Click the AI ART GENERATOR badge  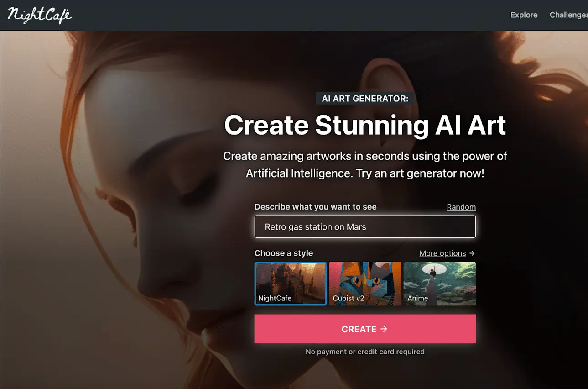[365, 98]
